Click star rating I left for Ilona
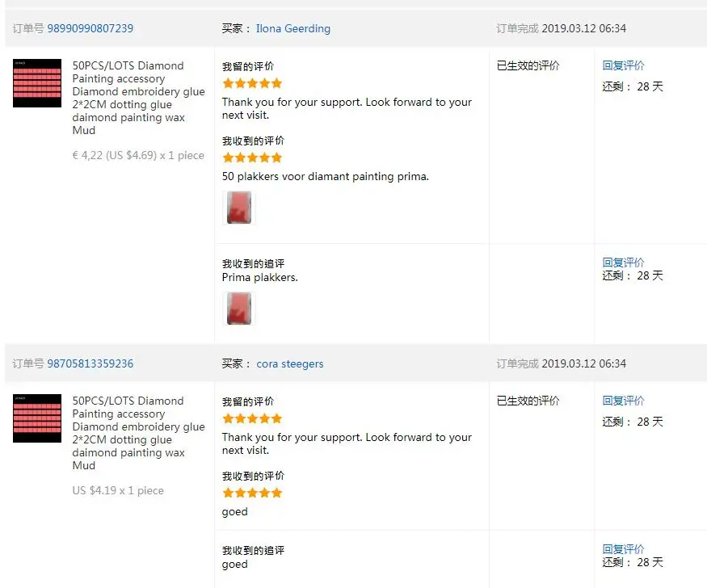707x588 pixels. (252, 83)
